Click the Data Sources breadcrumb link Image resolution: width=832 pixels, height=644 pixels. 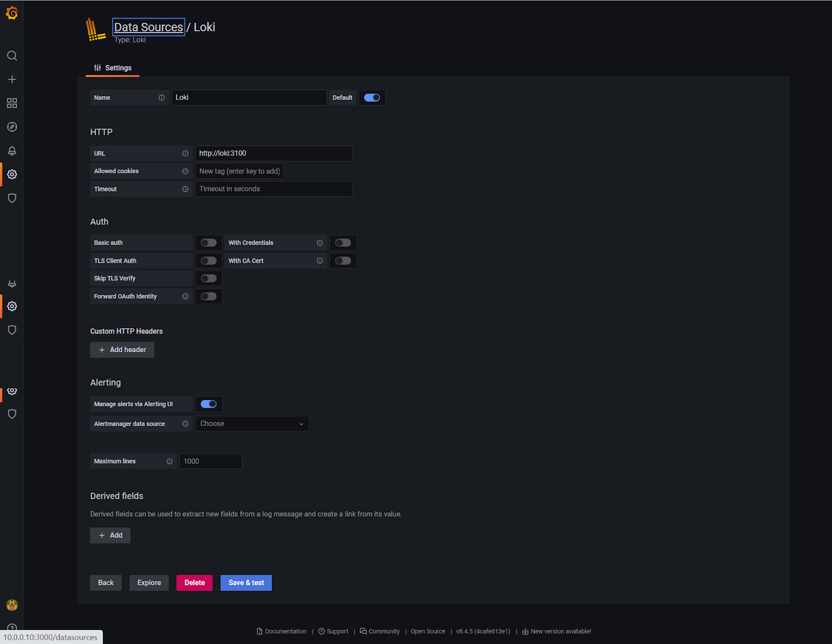point(148,27)
